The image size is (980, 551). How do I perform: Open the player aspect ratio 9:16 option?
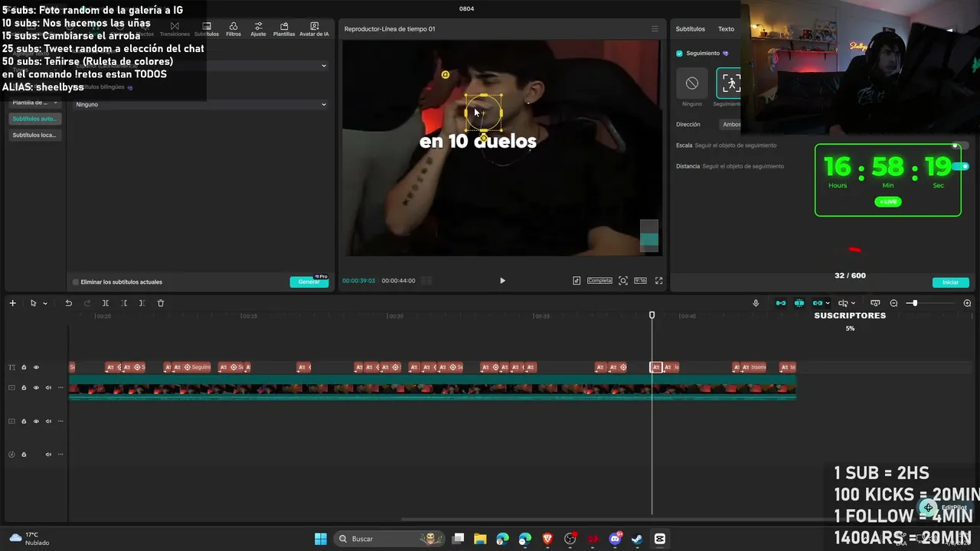point(640,281)
